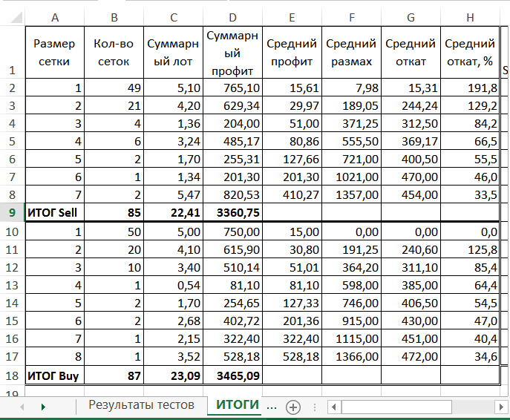
Task: Click cell with value 125,8
Action: pos(470,249)
